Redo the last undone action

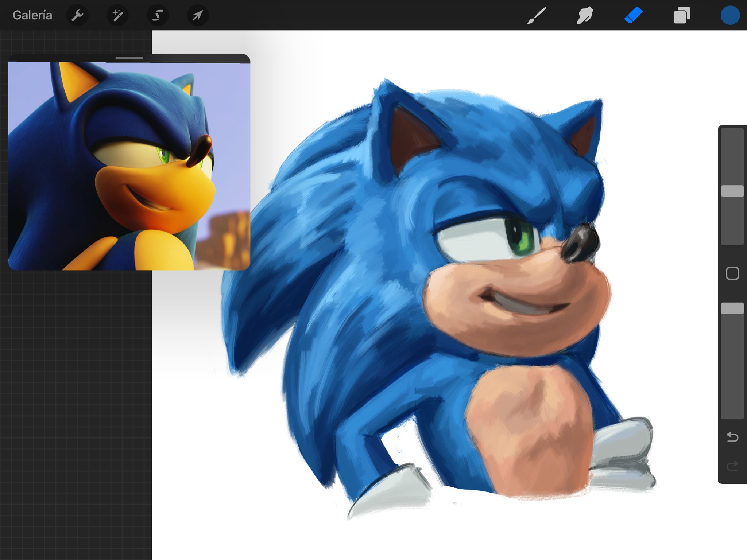point(732,466)
